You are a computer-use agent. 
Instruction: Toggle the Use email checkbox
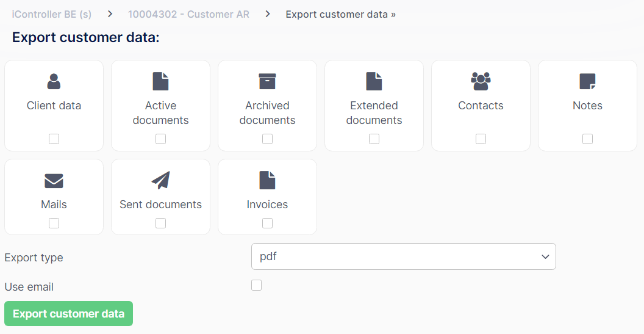click(x=256, y=286)
